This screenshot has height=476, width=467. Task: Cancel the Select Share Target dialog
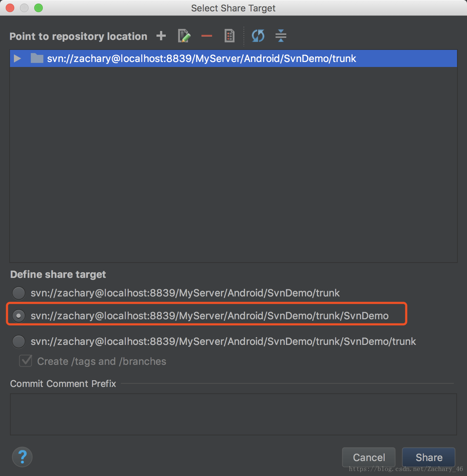[x=369, y=457]
